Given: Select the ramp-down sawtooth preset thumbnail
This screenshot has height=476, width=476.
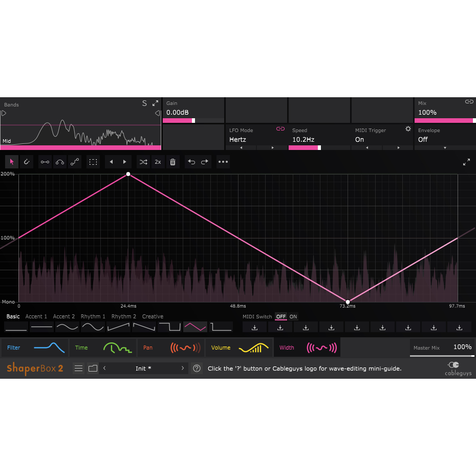Looking at the screenshot, I should click(x=144, y=327).
